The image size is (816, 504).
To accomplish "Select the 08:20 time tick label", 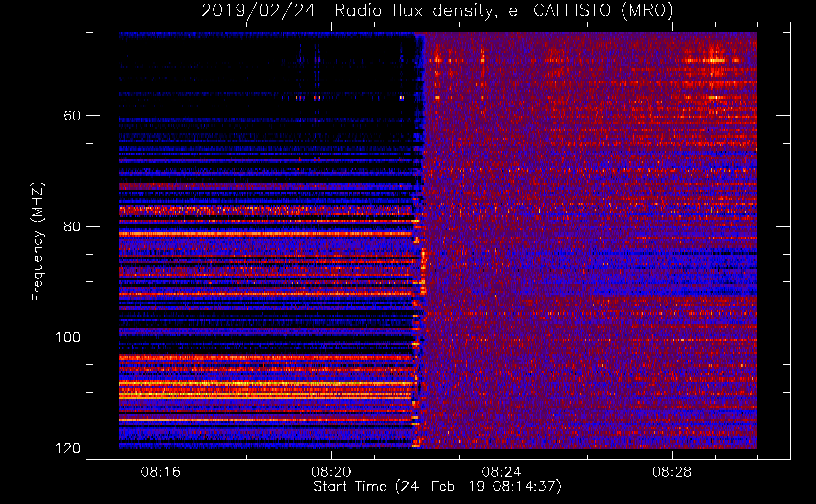I will point(331,472).
